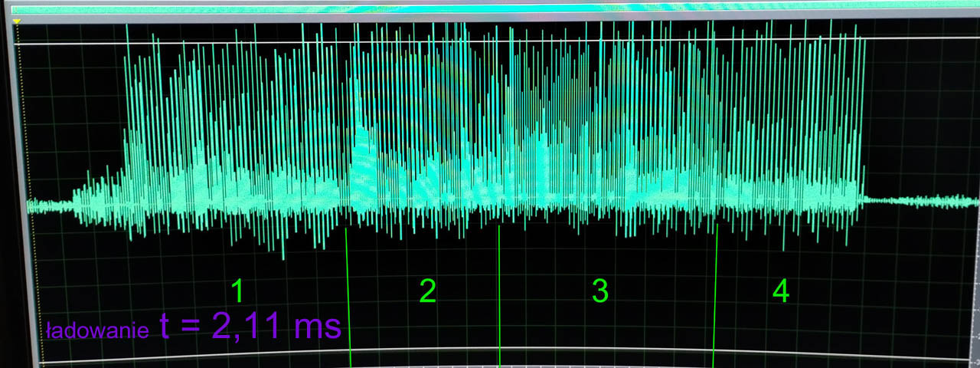Click the flat signal tail after the burst
This screenshot has width=980, height=368.
pyautogui.click(x=919, y=202)
